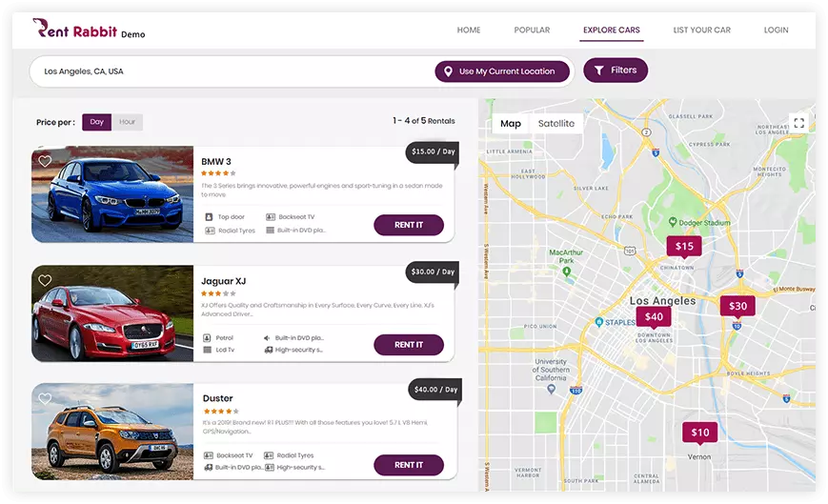This screenshot has height=504, width=828.
Task: Click BMW 3 Top door feature icon
Action: [209, 217]
